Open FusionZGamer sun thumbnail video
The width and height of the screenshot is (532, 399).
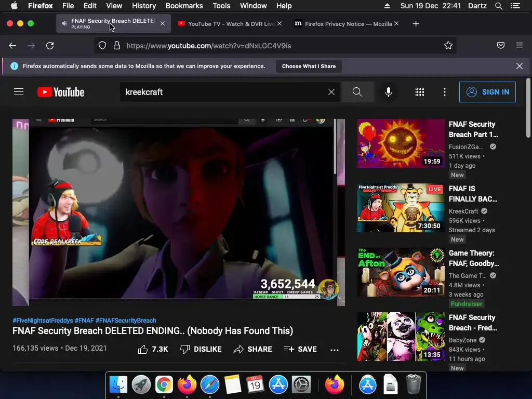[401, 143]
